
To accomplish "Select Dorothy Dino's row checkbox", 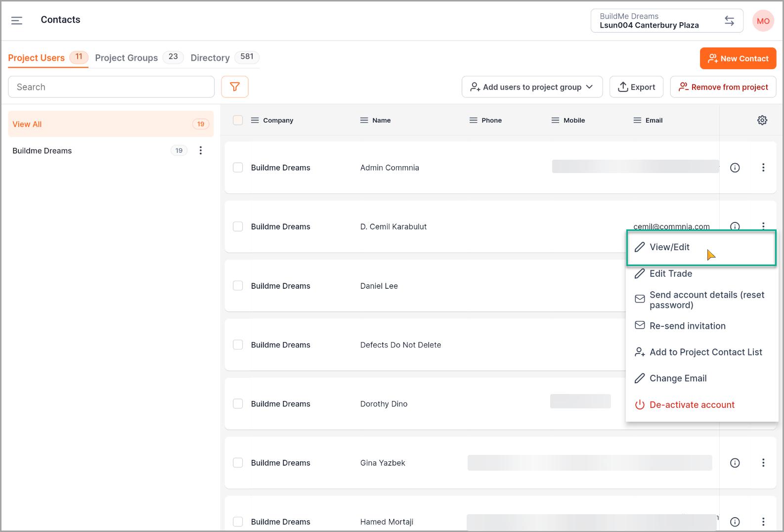I will pyautogui.click(x=238, y=404).
